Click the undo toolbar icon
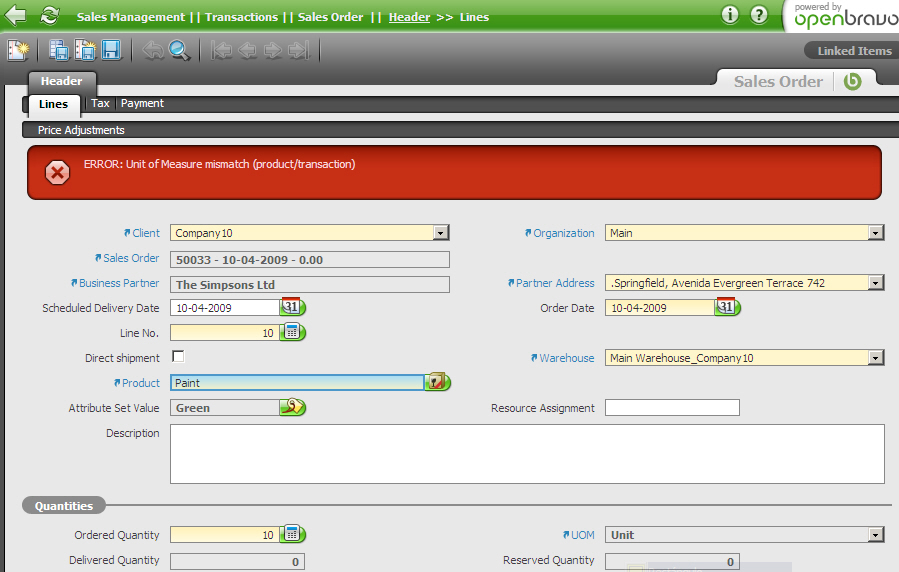The image size is (899, 572). pyautogui.click(x=153, y=50)
